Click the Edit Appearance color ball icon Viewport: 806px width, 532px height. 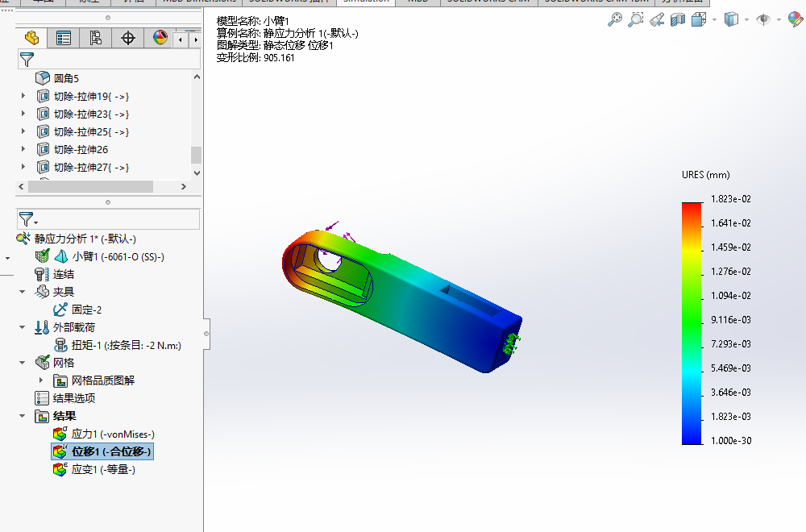click(x=796, y=19)
